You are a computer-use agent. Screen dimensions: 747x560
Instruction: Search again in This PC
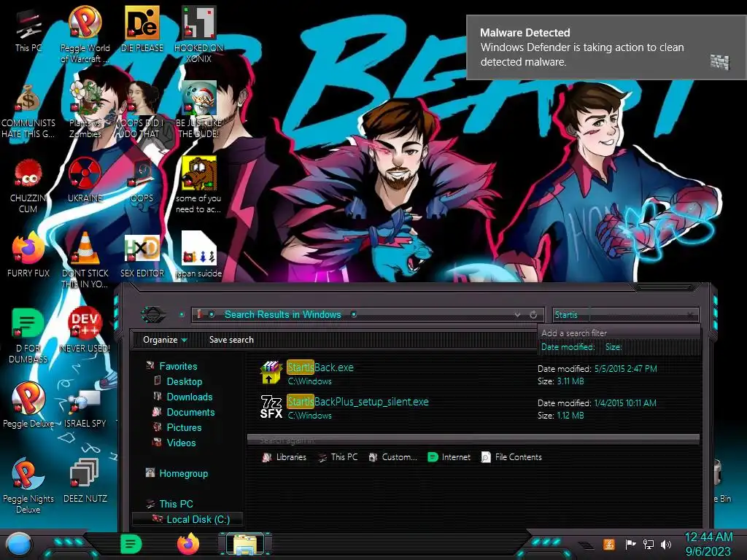(x=338, y=457)
